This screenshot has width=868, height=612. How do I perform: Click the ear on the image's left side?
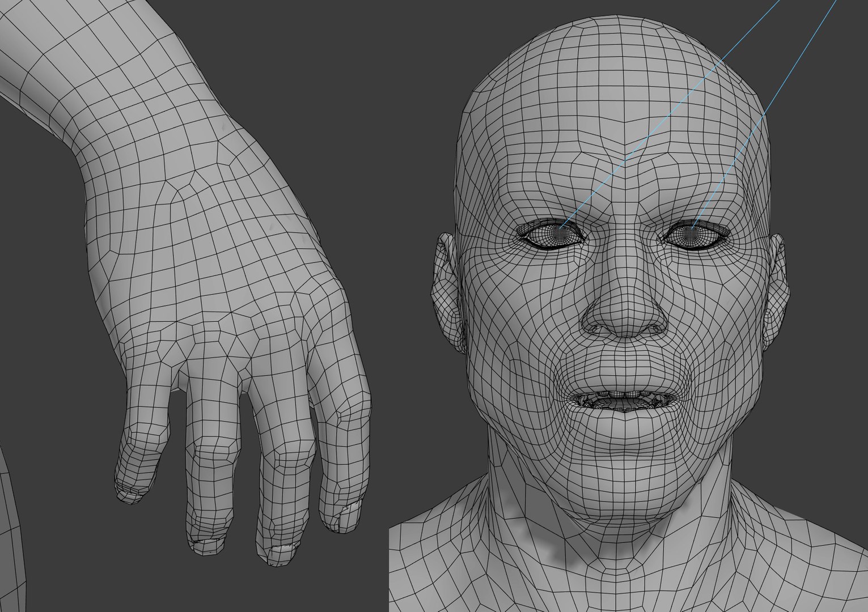(449, 292)
